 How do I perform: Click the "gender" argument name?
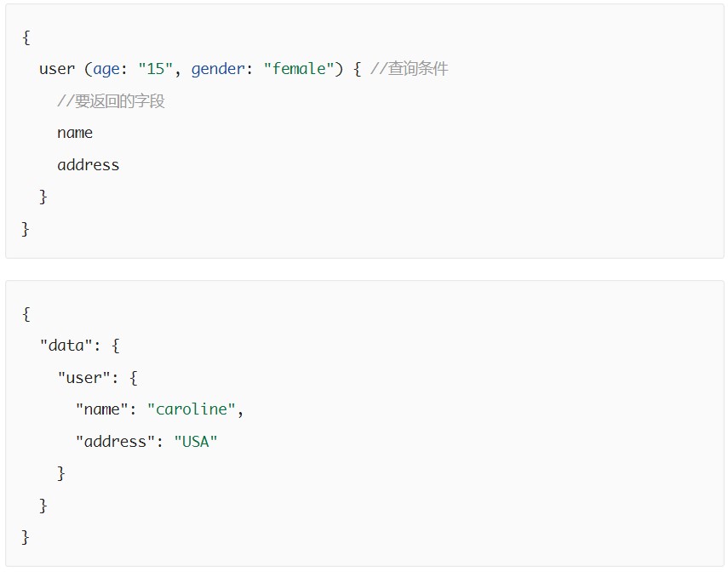click(x=217, y=69)
